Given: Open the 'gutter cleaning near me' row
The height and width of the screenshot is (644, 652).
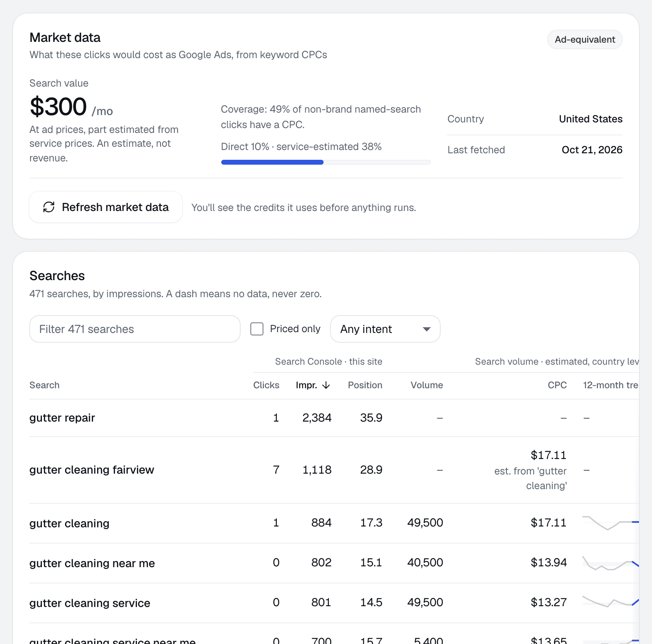Looking at the screenshot, I should tap(334, 563).
